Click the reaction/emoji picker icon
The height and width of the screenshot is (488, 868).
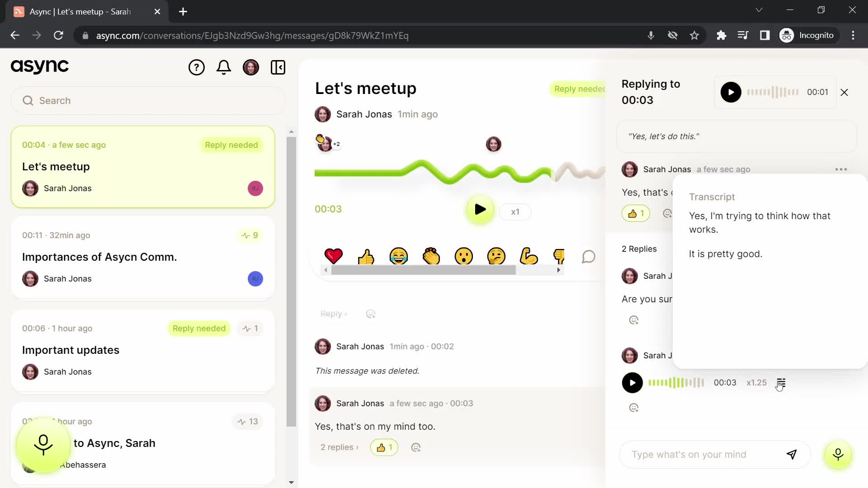(x=371, y=314)
